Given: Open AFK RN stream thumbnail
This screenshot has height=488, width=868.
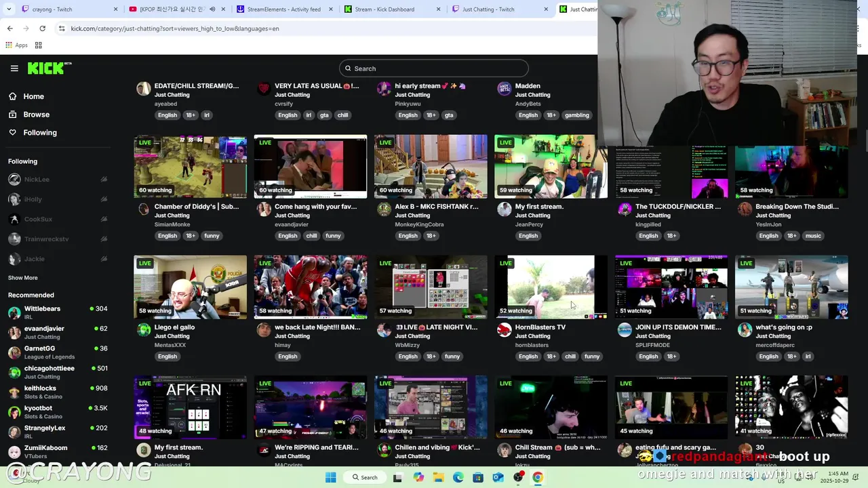Looking at the screenshot, I should 190,407.
